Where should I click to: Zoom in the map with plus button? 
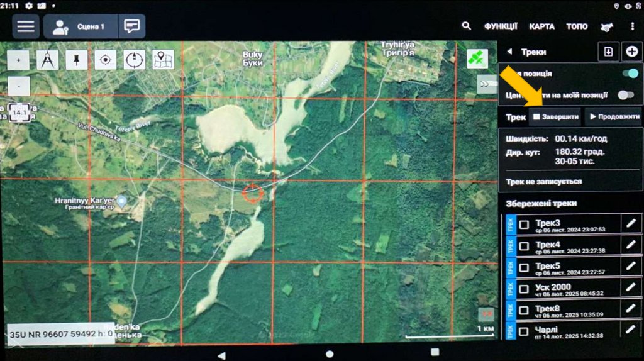[18, 60]
